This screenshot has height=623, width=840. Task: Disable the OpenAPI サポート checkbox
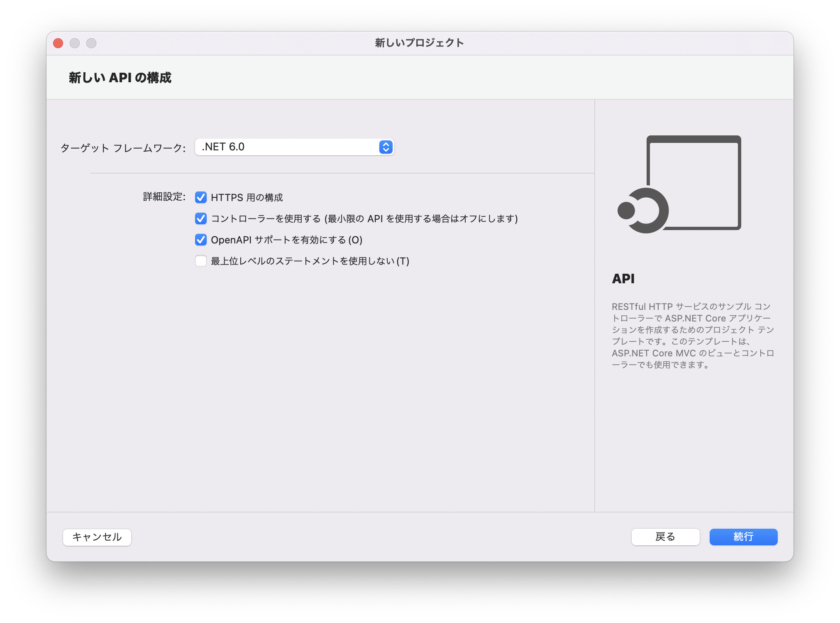[x=201, y=240]
